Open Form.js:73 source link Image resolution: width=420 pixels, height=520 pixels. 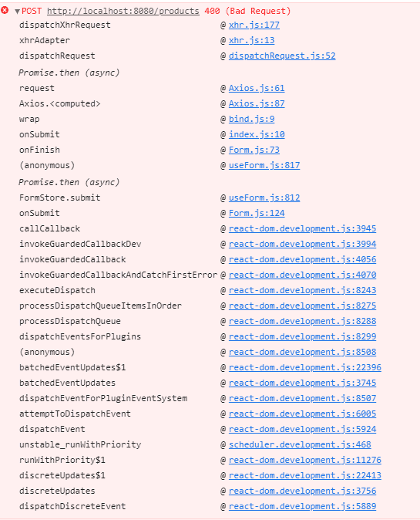tap(254, 150)
